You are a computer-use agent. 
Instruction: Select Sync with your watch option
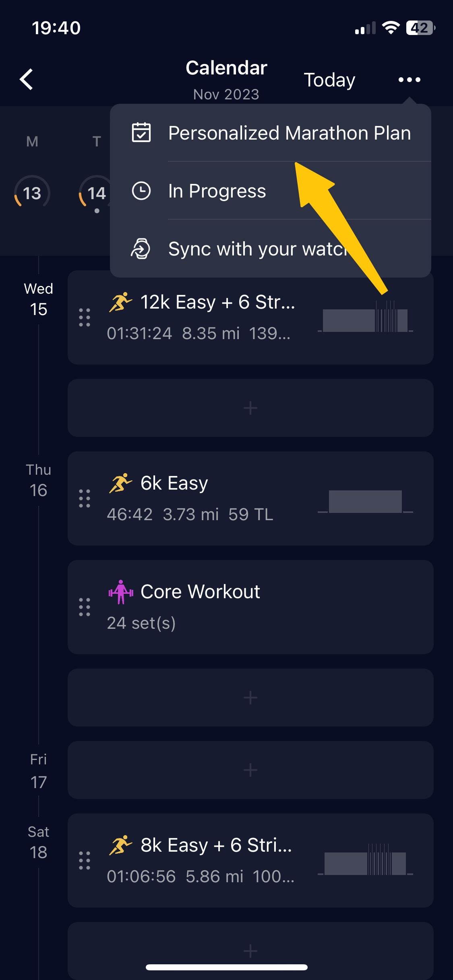tap(271, 249)
